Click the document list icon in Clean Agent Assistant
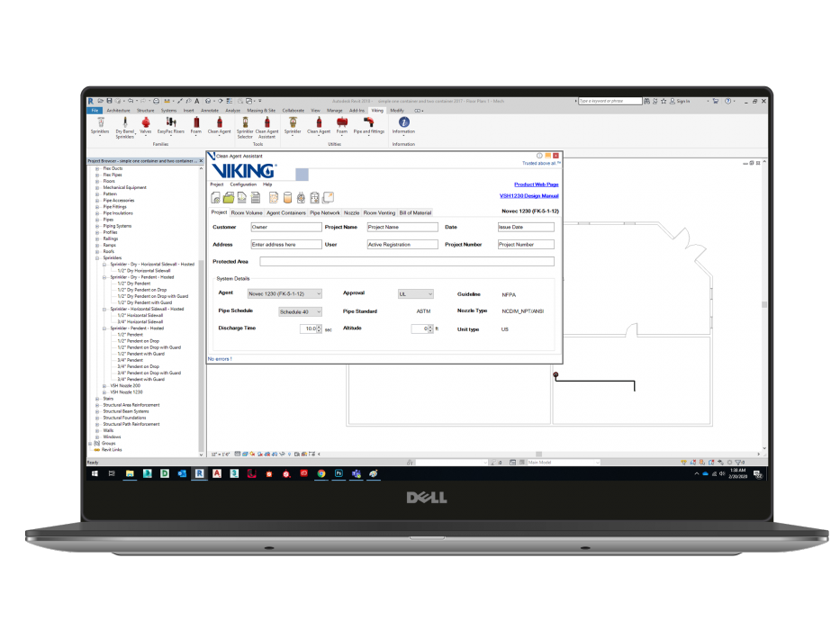This screenshot has width=840, height=630. click(256, 198)
